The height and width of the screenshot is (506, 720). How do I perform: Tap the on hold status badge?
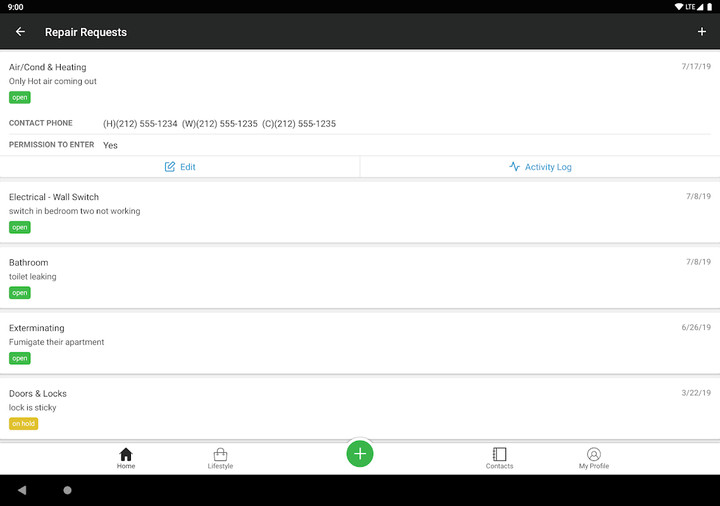click(23, 424)
